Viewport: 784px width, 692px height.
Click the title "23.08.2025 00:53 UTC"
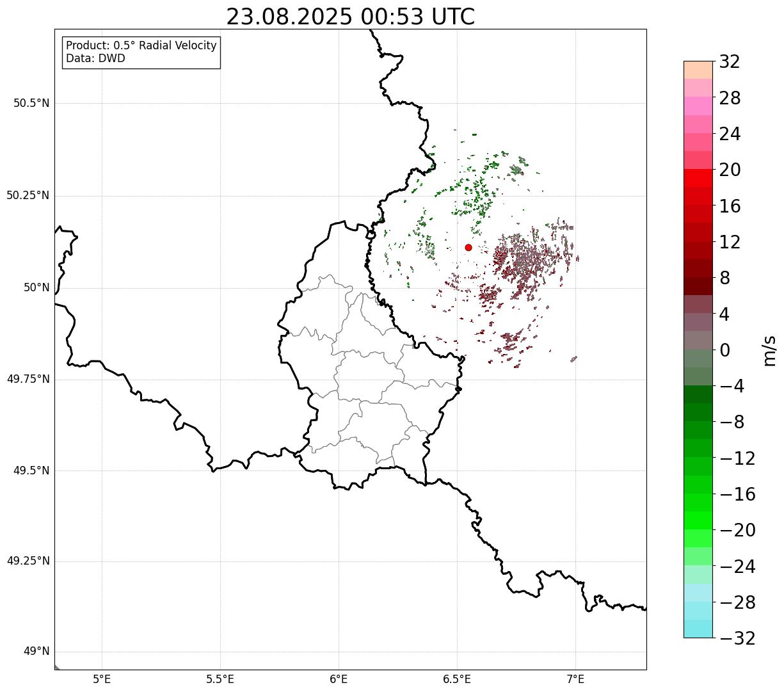point(351,17)
